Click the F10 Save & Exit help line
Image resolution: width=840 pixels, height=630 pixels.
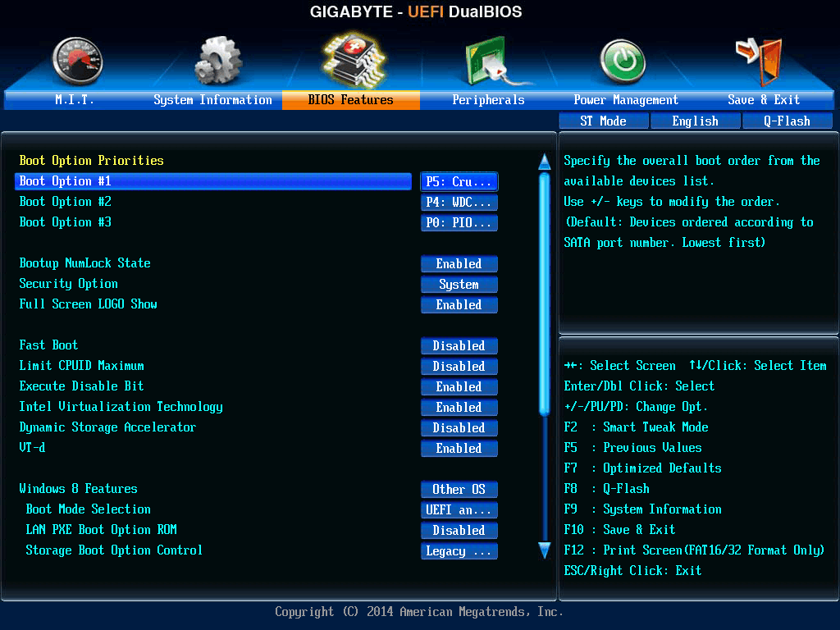pyautogui.click(x=619, y=530)
